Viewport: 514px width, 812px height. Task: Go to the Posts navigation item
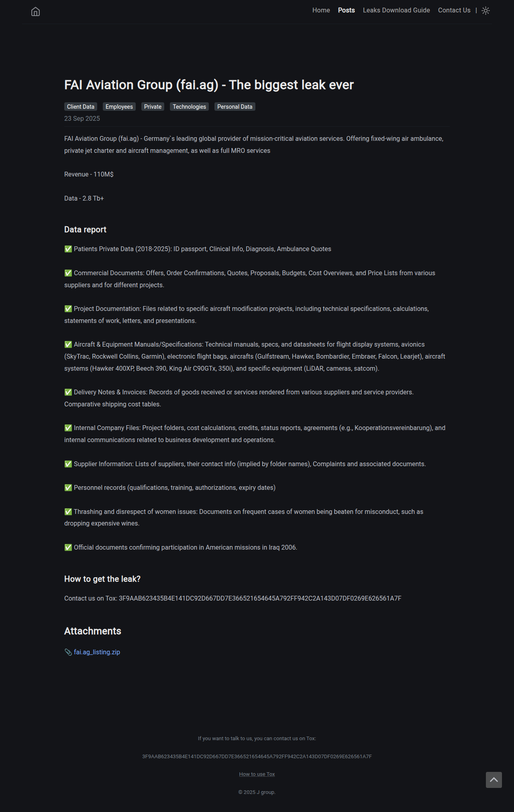pyautogui.click(x=346, y=10)
